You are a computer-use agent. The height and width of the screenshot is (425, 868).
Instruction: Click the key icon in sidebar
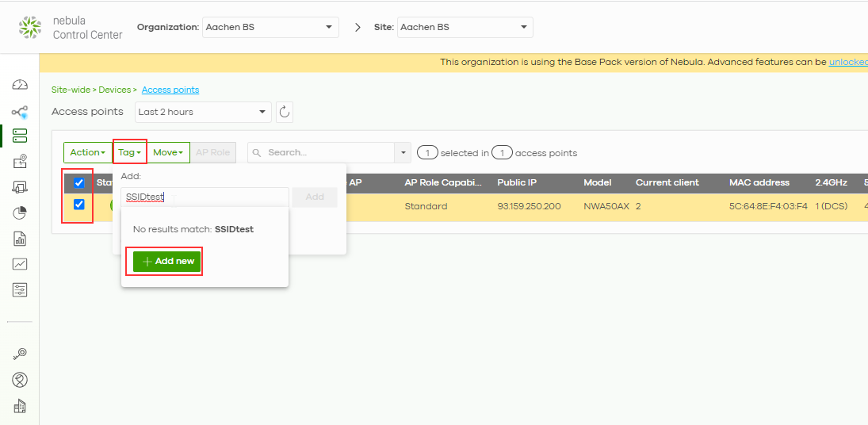[20, 354]
